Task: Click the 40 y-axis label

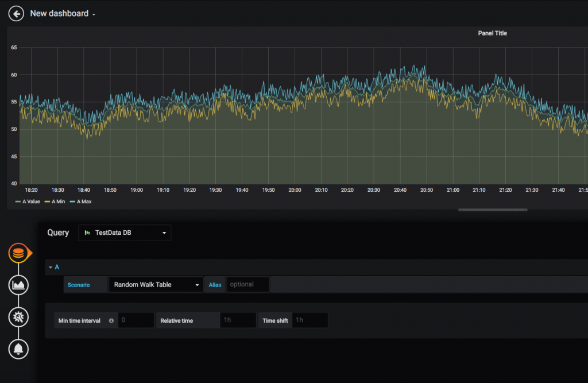Action: pos(14,183)
